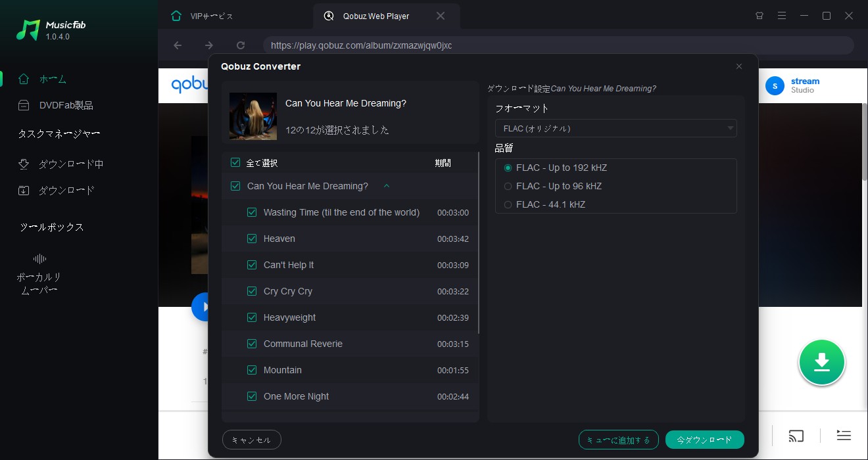Uncheck Wasting Time (til the end of the world)
Viewport: 868px width, 460px height.
(x=252, y=212)
